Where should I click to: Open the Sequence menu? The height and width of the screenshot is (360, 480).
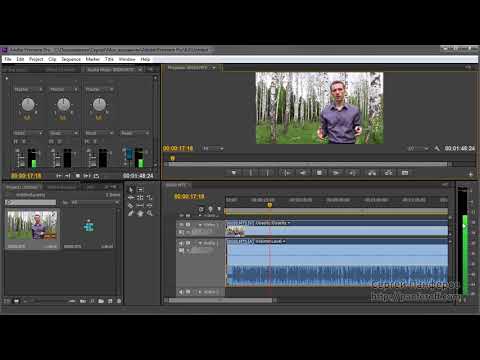(71, 59)
